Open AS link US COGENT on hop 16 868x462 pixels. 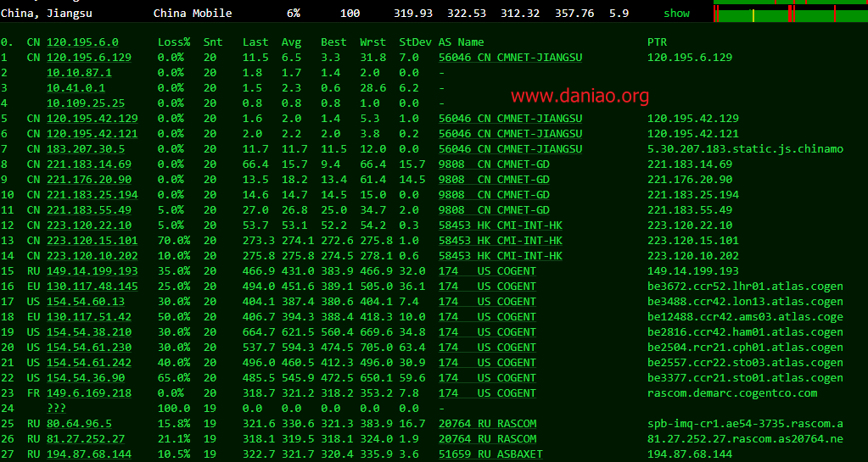click(x=487, y=287)
